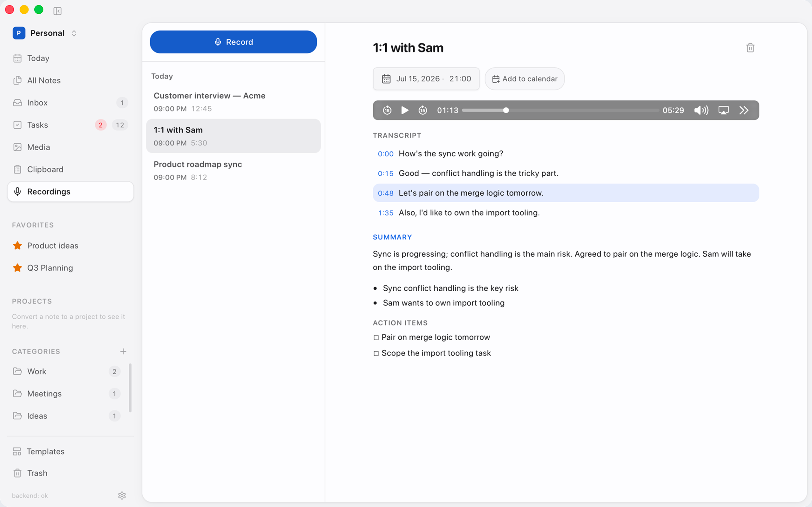Open the Media section
The height and width of the screenshot is (507, 812).
(71, 147)
